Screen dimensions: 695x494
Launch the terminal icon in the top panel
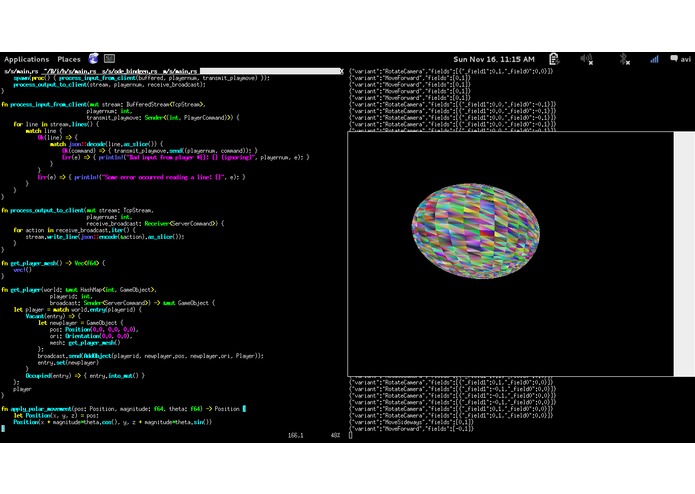[109, 58]
